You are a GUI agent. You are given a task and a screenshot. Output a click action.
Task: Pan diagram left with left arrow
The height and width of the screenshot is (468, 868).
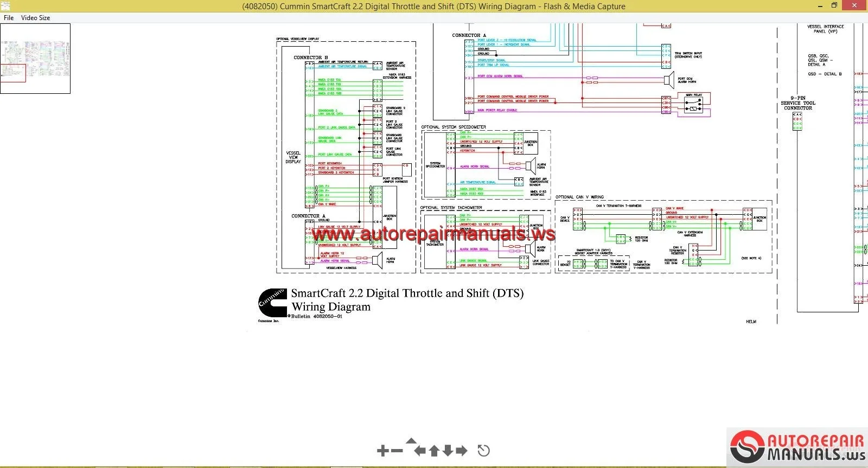pos(420,451)
